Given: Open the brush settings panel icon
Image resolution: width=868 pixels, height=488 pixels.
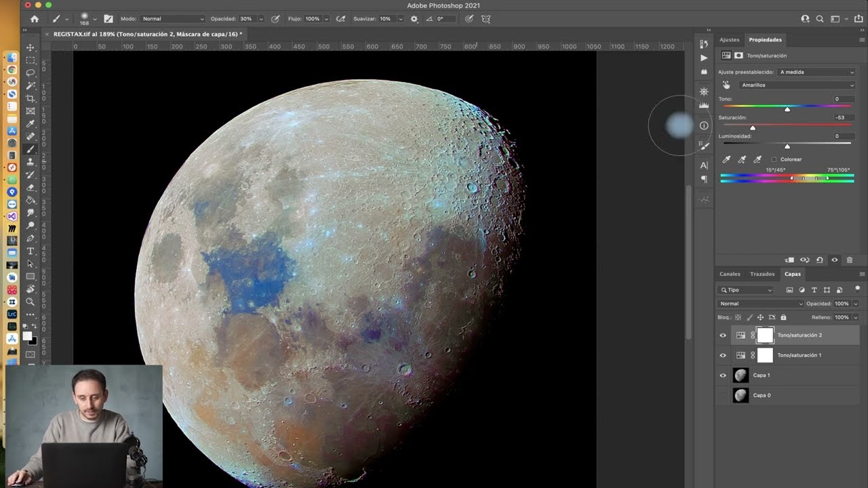Looking at the screenshot, I should pyautogui.click(x=108, y=19).
